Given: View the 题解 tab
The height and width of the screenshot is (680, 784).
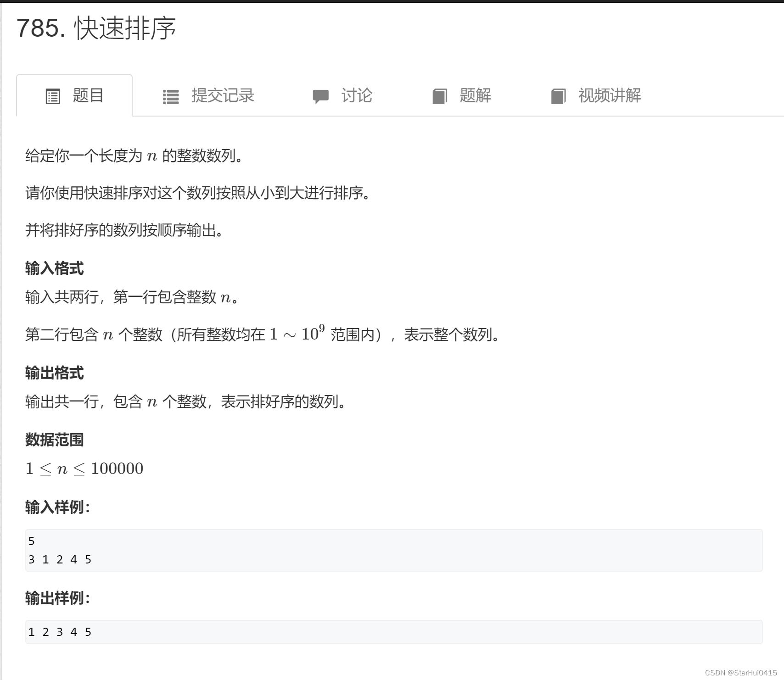Looking at the screenshot, I should (x=474, y=95).
